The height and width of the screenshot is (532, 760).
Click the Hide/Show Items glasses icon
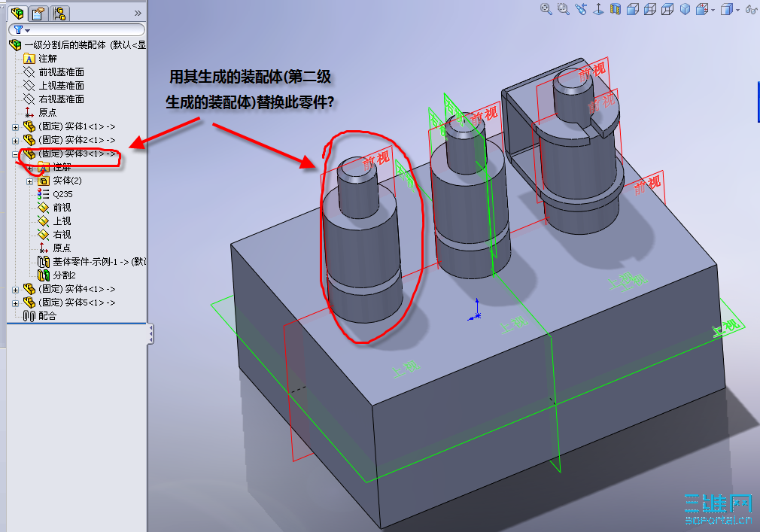coord(751,9)
